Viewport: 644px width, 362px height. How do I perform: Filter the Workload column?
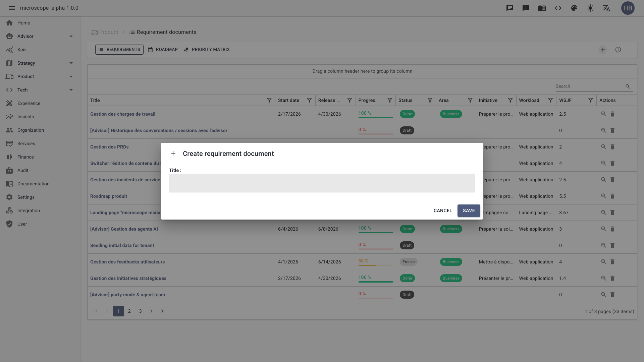pos(550,100)
